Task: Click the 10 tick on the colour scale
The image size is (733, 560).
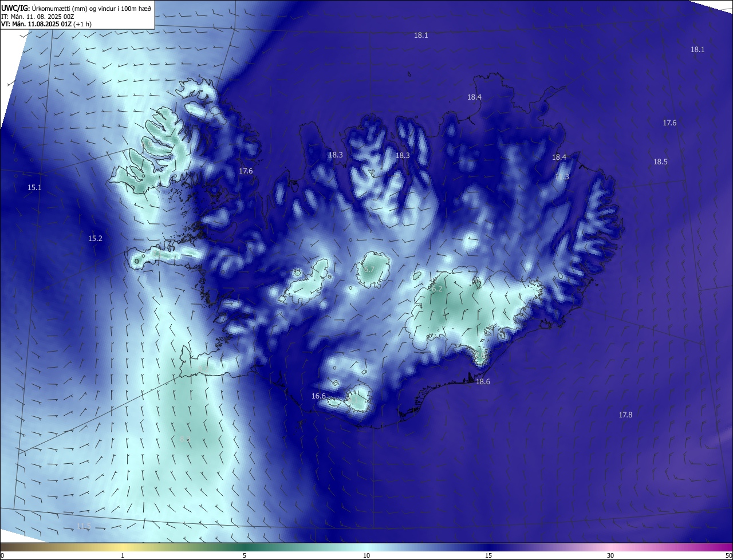Action: click(x=366, y=555)
